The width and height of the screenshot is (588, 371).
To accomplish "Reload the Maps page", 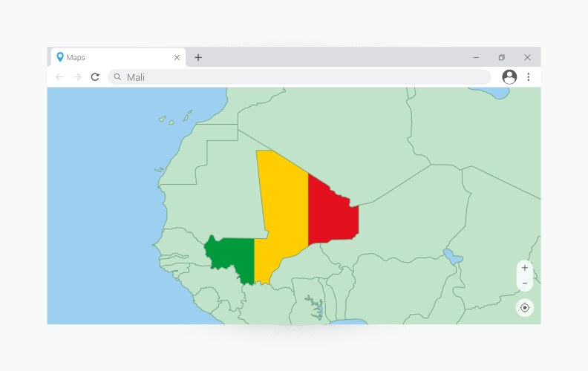I will pos(95,77).
